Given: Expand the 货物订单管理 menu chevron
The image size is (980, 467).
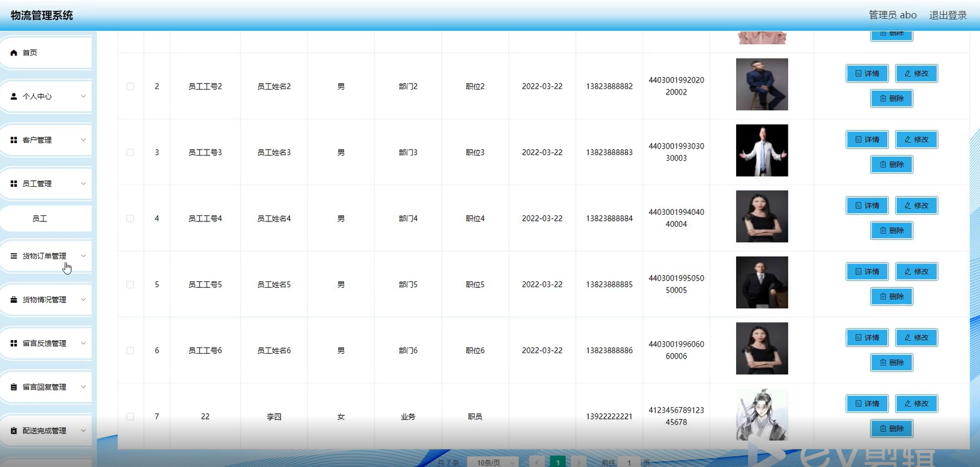Looking at the screenshot, I should click(x=83, y=256).
